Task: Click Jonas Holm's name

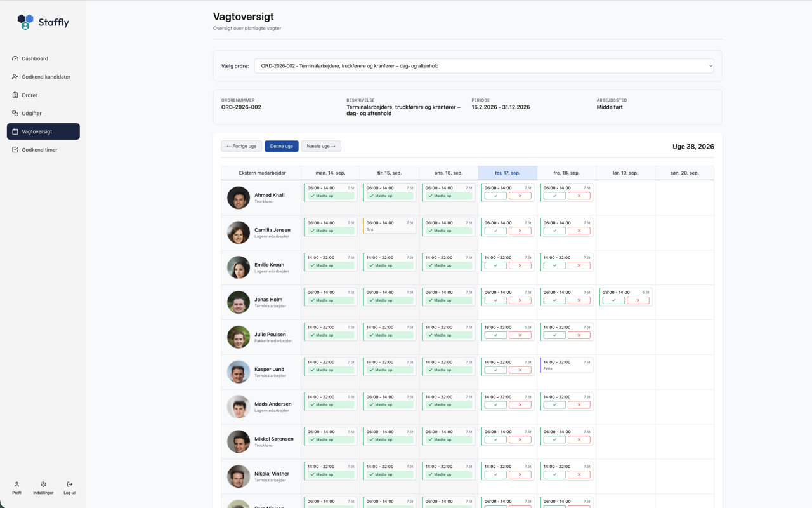Action: tap(268, 300)
